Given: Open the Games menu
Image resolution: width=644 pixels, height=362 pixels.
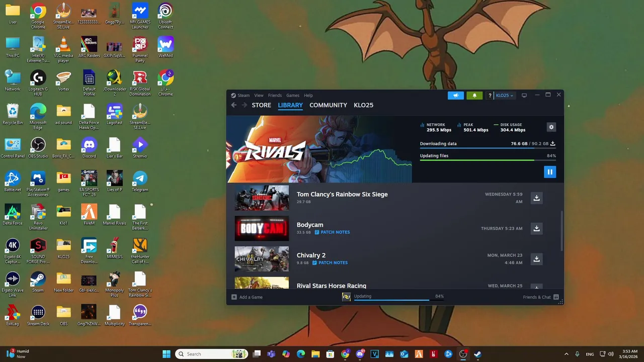Looking at the screenshot, I should (293, 96).
